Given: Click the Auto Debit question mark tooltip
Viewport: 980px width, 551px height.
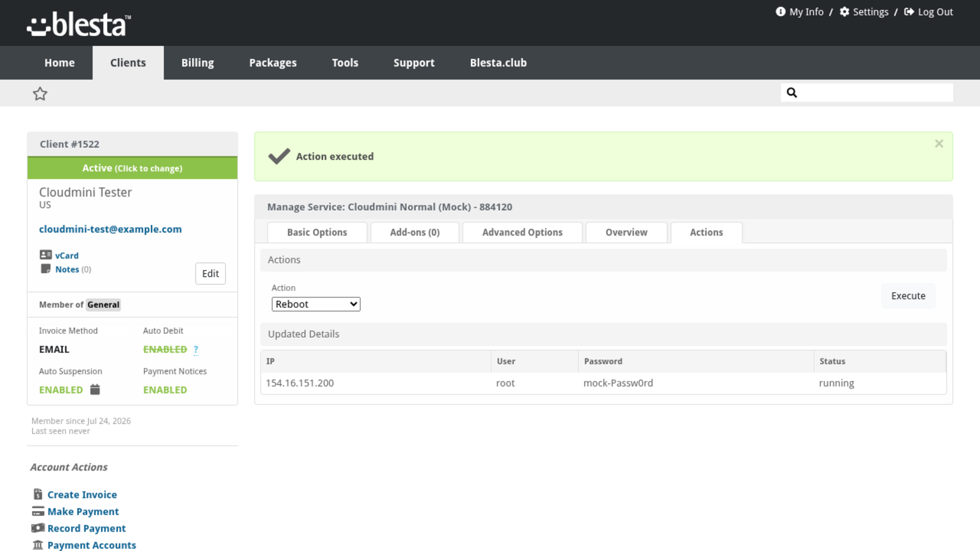Looking at the screenshot, I should tap(196, 349).
